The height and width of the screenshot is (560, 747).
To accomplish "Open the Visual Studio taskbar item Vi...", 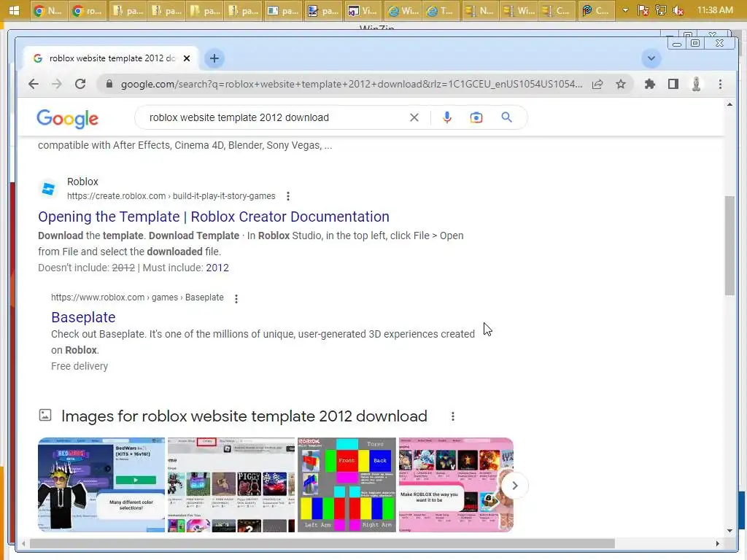I will 363,10.
